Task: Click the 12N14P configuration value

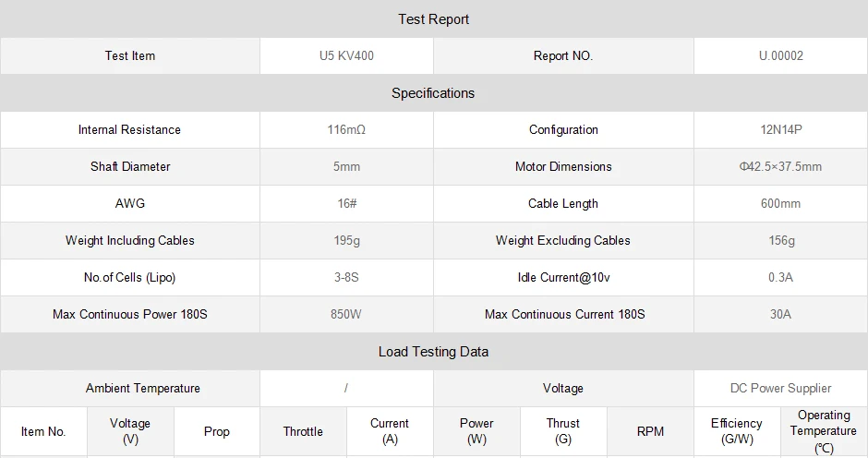Action: coord(781,129)
